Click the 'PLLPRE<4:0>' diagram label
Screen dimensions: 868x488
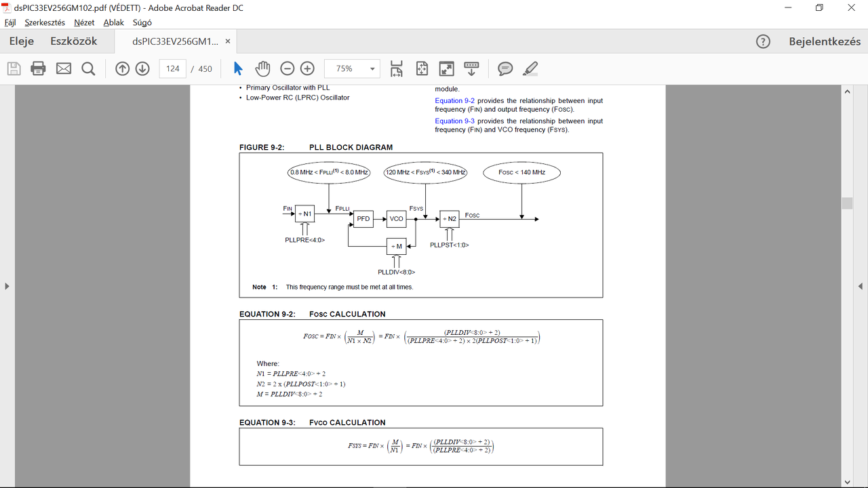[305, 240]
